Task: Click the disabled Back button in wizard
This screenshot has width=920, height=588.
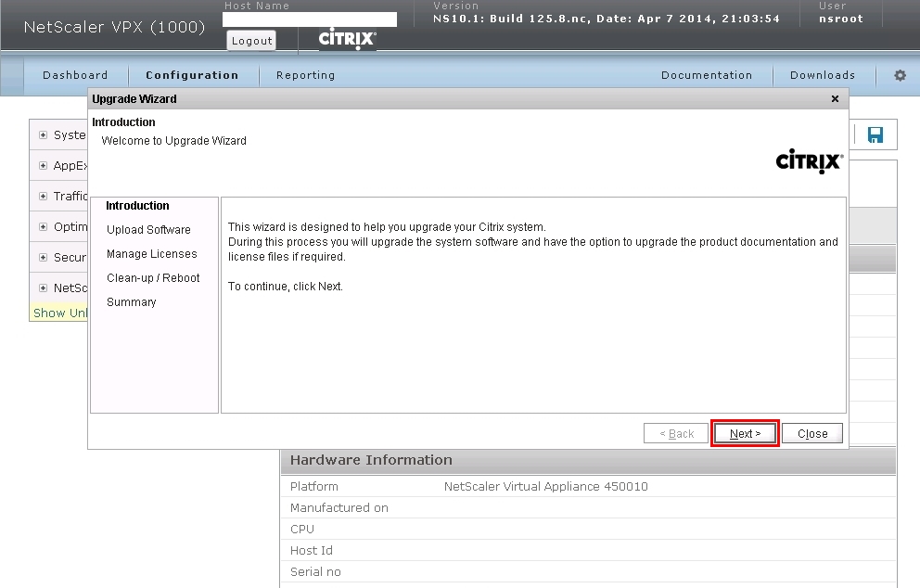Action: 676,434
